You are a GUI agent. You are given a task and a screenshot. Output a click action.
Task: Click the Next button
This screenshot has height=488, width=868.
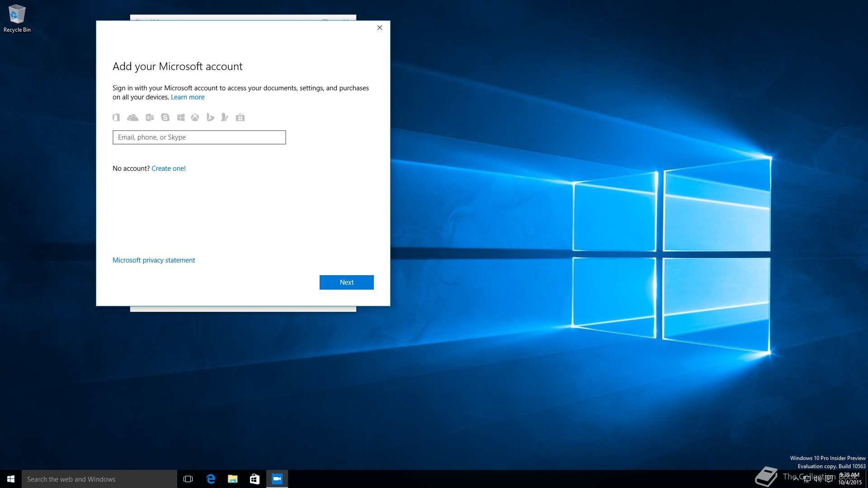[347, 282]
